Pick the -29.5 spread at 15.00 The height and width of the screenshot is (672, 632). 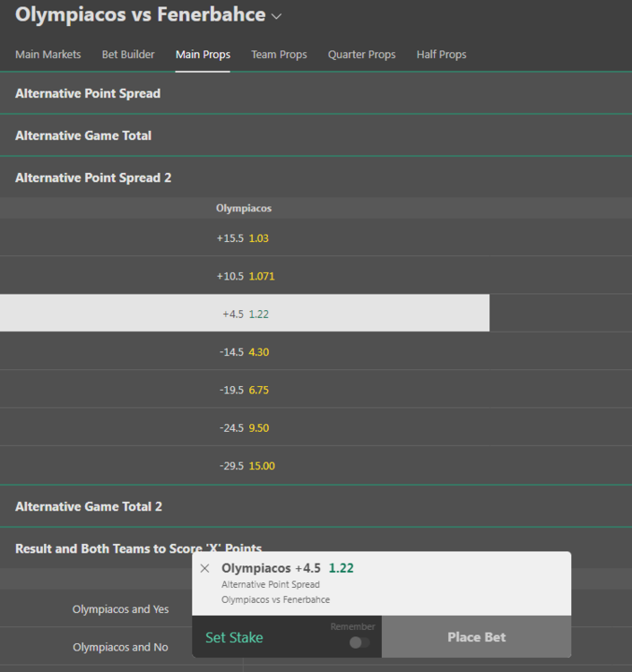coord(245,466)
